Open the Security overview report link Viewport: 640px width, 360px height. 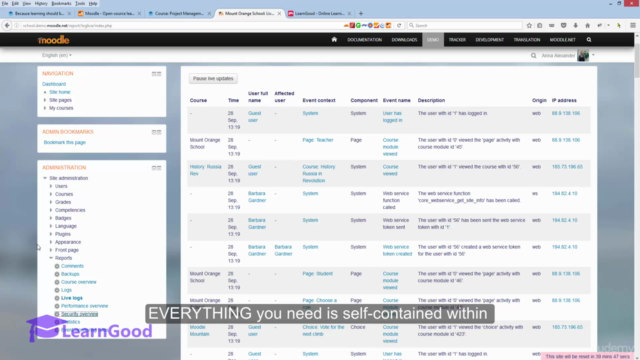click(79, 314)
